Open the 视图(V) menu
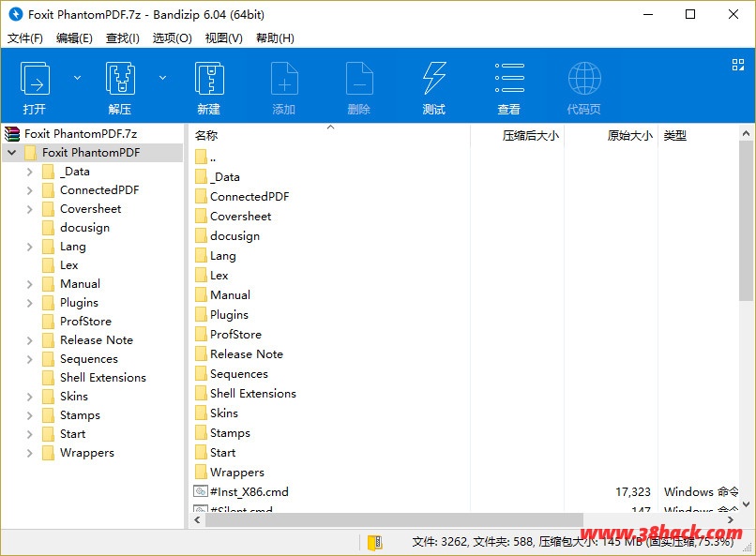Image resolution: width=756 pixels, height=556 pixels. pyautogui.click(x=224, y=38)
